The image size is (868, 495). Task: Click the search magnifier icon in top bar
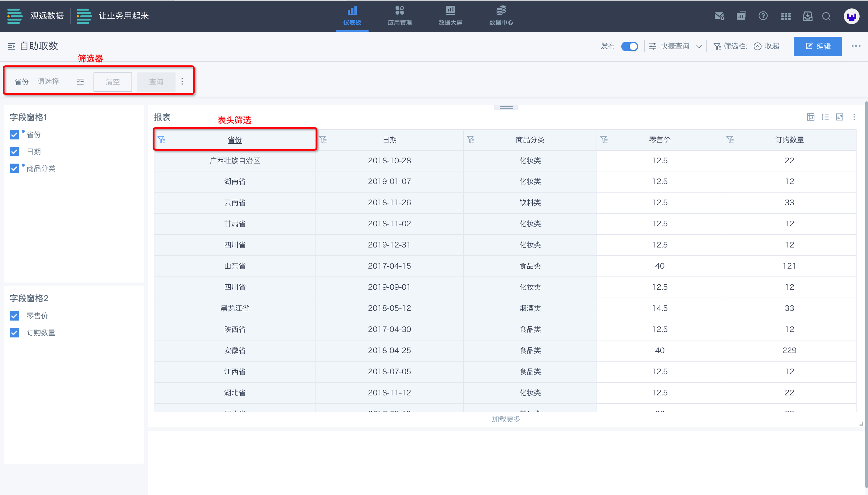(x=826, y=16)
